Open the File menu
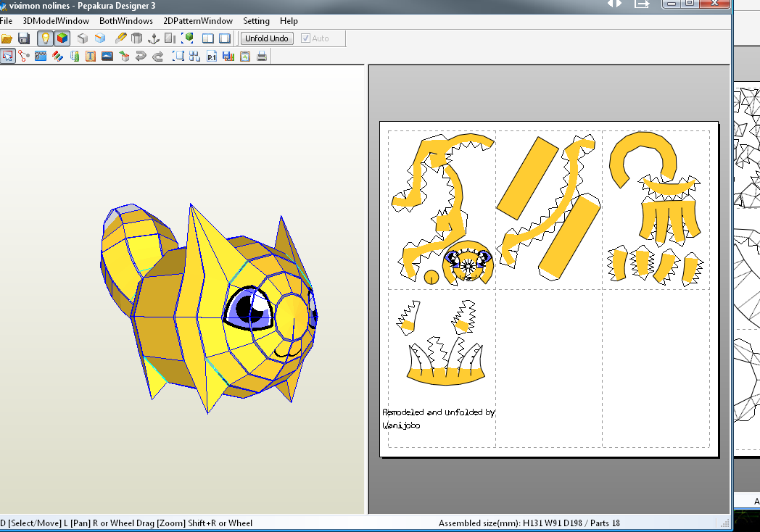Image resolution: width=760 pixels, height=532 pixels. 7,21
